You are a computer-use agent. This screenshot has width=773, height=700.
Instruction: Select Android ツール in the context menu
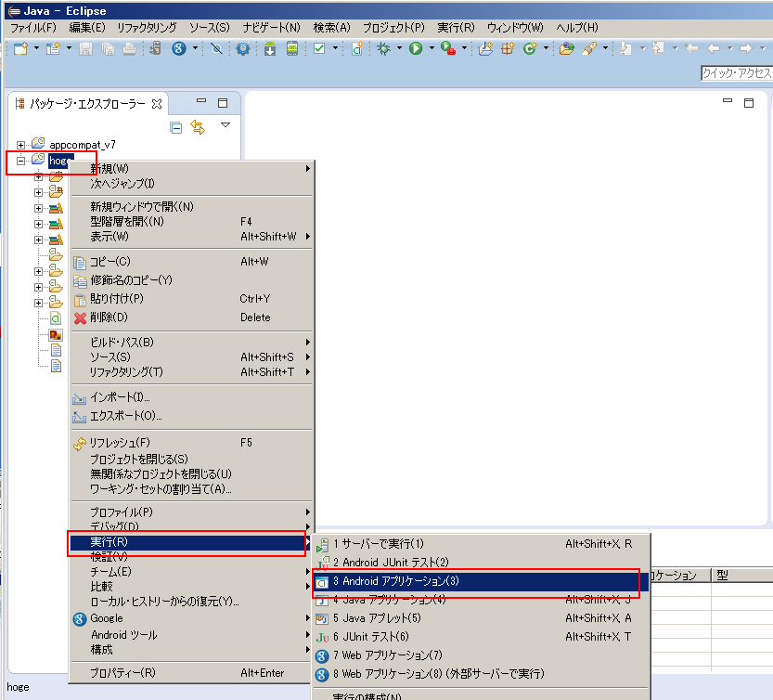191,635
